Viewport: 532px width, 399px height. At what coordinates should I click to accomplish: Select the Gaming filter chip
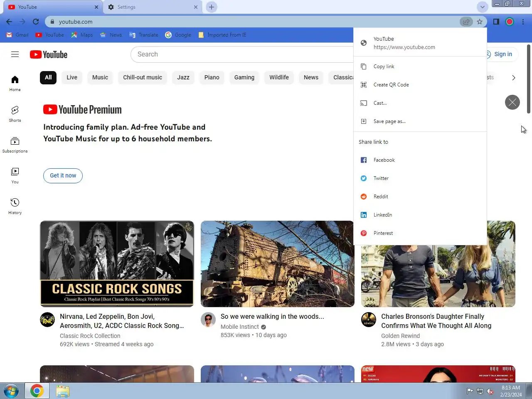[244, 77]
